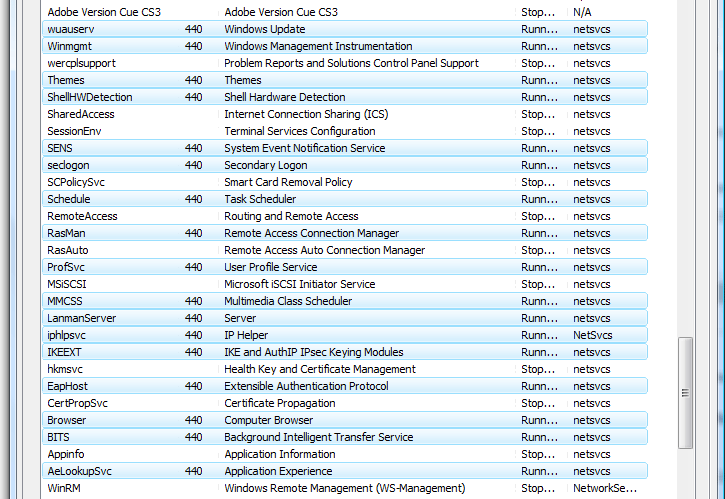The image size is (725, 499).
Task: Click the services list vertical scrollbar thumb
Action: point(685,393)
